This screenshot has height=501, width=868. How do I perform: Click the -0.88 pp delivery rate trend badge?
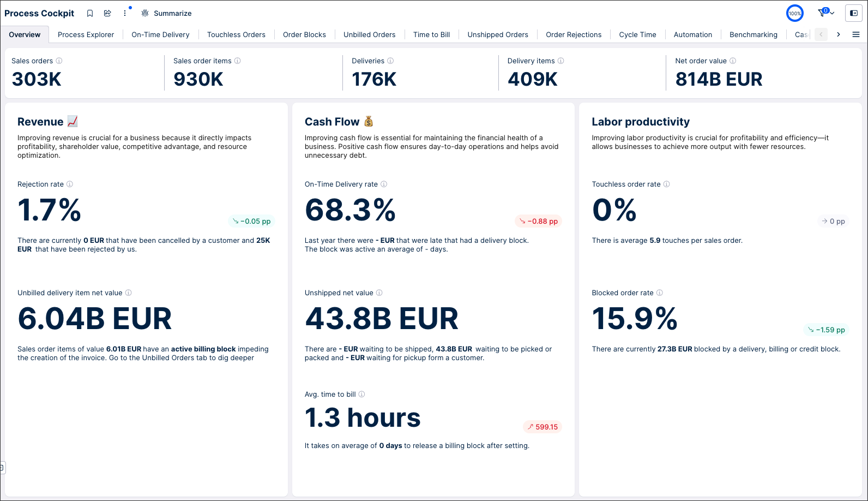click(x=538, y=221)
